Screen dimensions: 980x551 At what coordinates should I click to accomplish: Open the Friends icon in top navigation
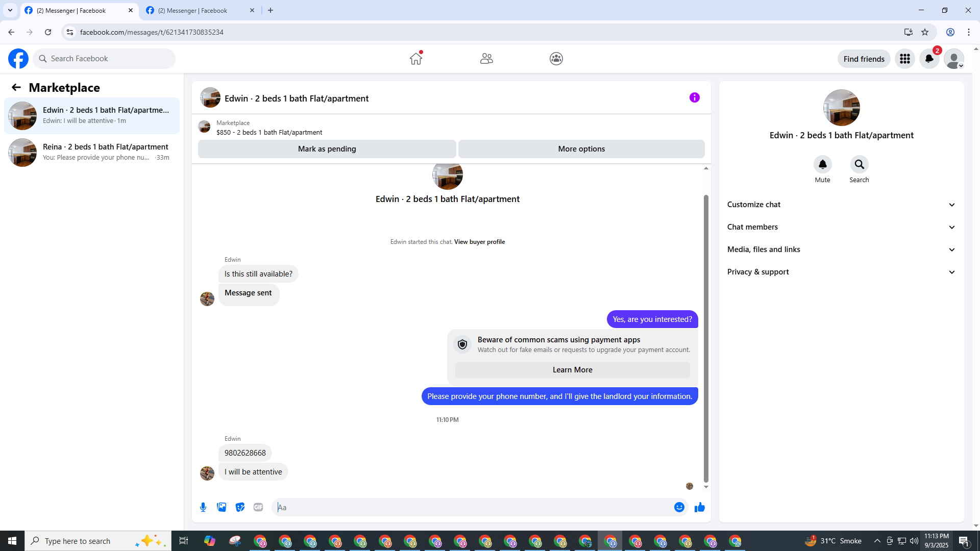click(486, 59)
